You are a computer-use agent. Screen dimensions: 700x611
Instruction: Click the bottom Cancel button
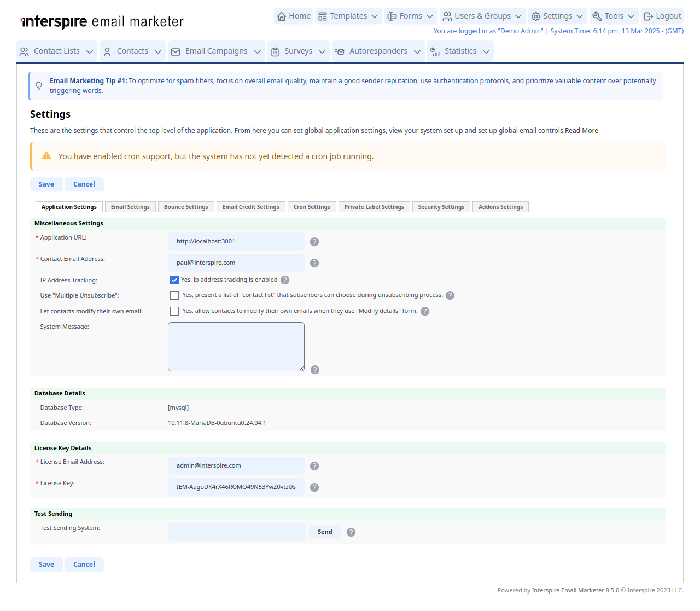(x=84, y=565)
